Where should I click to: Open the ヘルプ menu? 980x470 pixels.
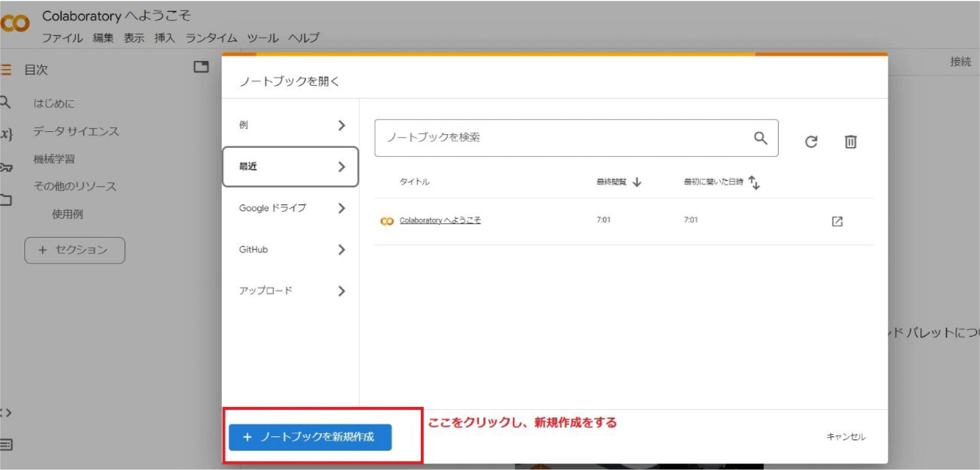pos(303,38)
